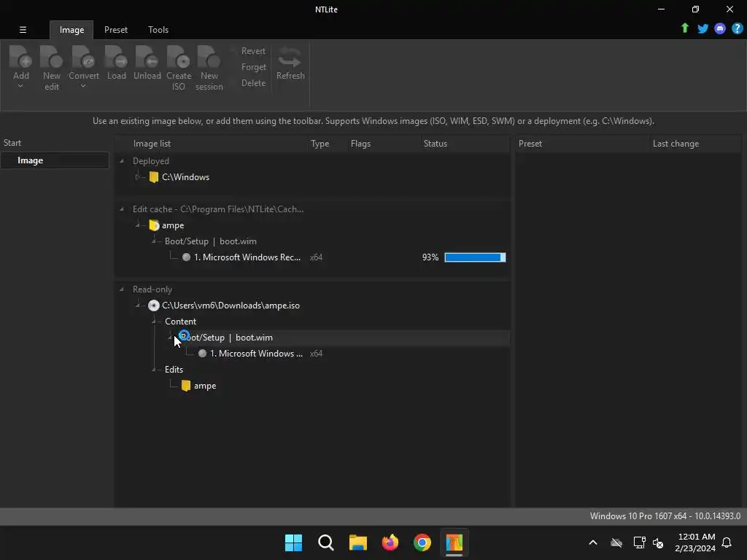Click the Convert toolbar icon
The height and width of the screenshot is (560, 747).
point(83,57)
